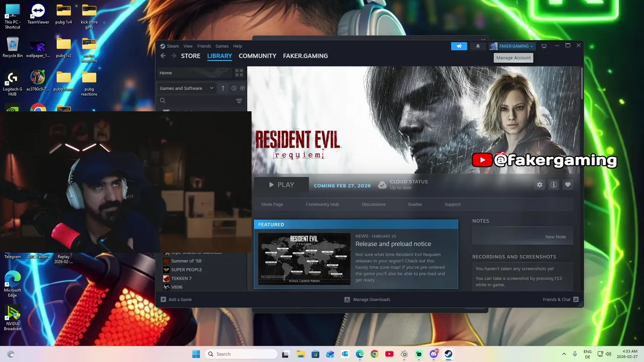Open game settings gear icon
644x362 pixels.
point(539,185)
